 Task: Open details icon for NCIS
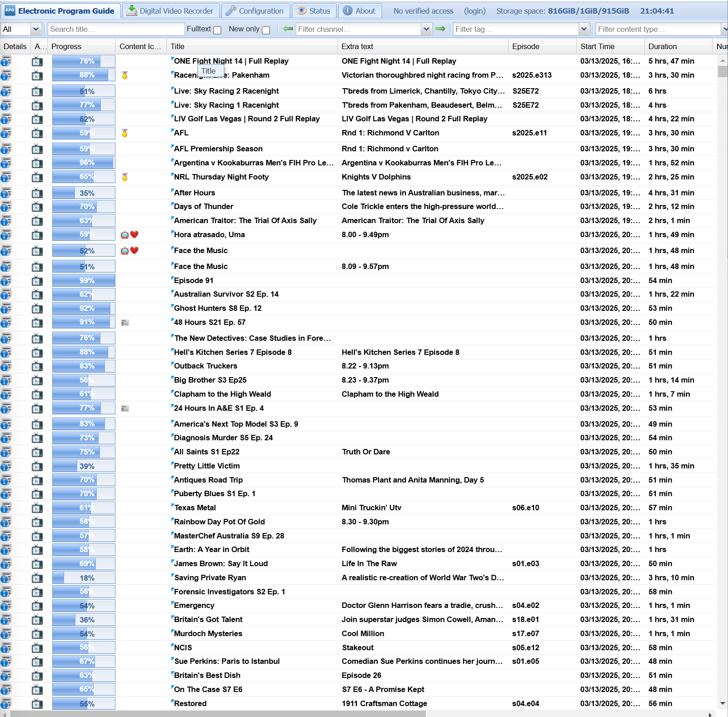tap(5, 648)
